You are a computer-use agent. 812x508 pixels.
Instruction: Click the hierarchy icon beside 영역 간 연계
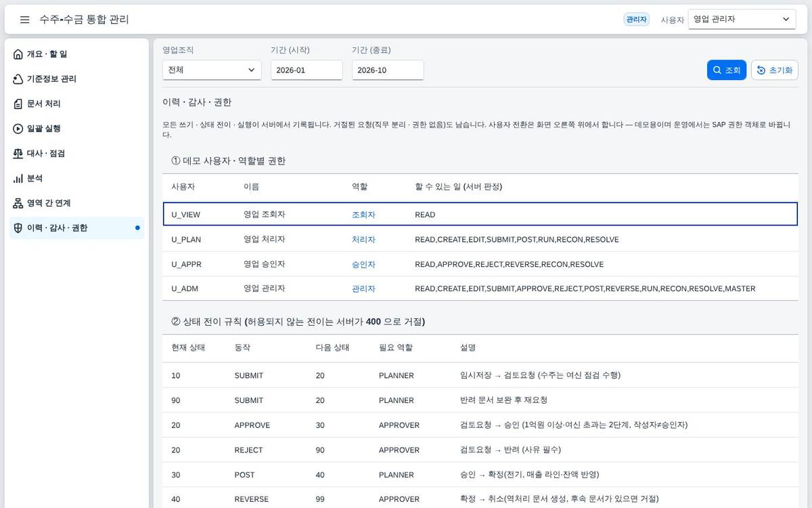click(x=18, y=203)
